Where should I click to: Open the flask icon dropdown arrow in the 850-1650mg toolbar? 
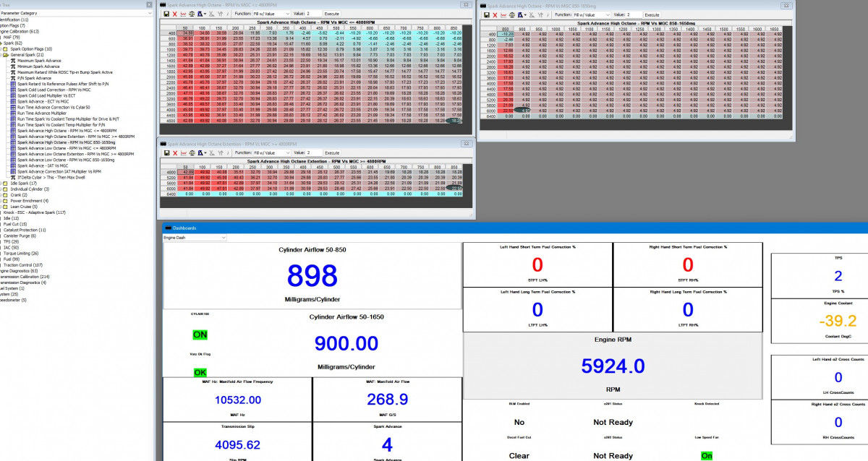pos(525,14)
